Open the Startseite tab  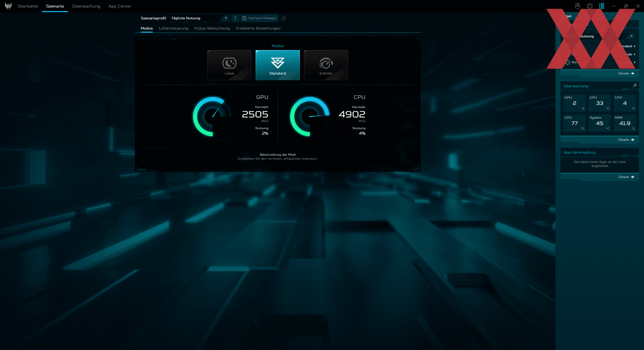click(x=28, y=6)
